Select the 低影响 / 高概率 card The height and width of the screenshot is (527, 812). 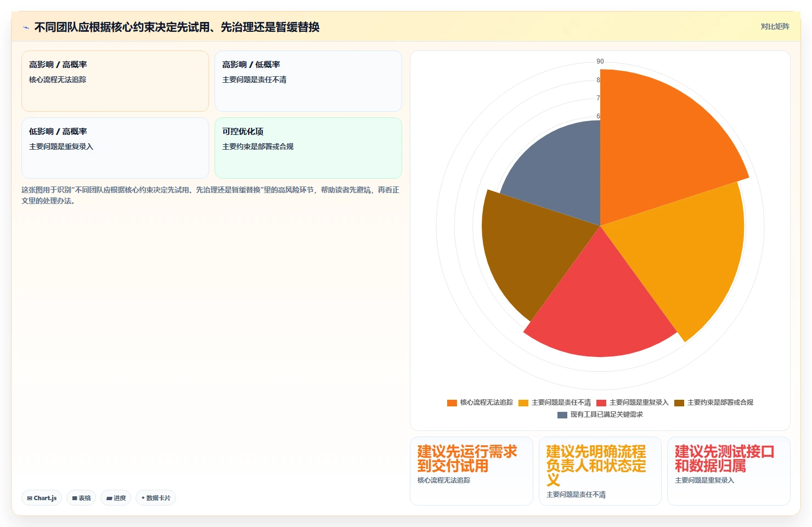pos(115,148)
